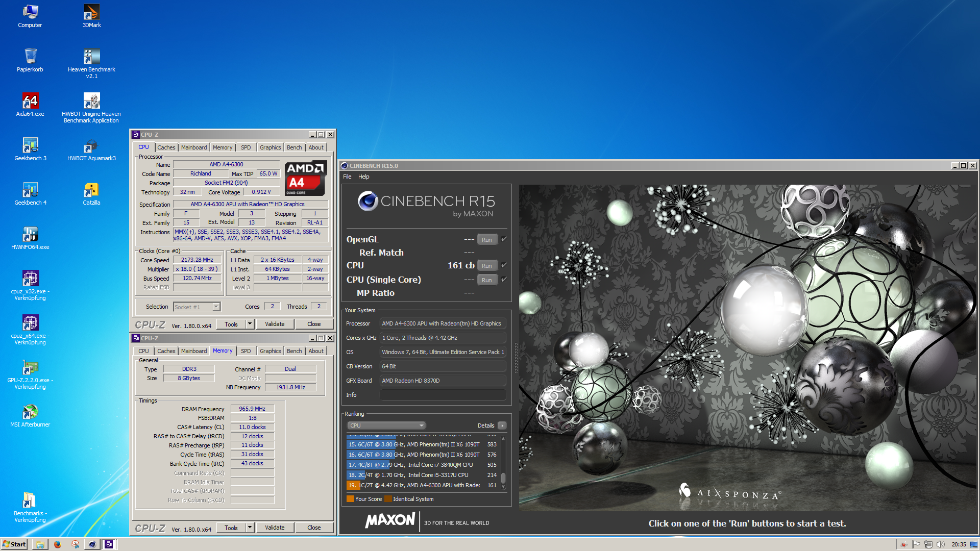This screenshot has width=980, height=551.
Task: Click Validate in the upper CPU-Z window
Action: [x=275, y=324]
